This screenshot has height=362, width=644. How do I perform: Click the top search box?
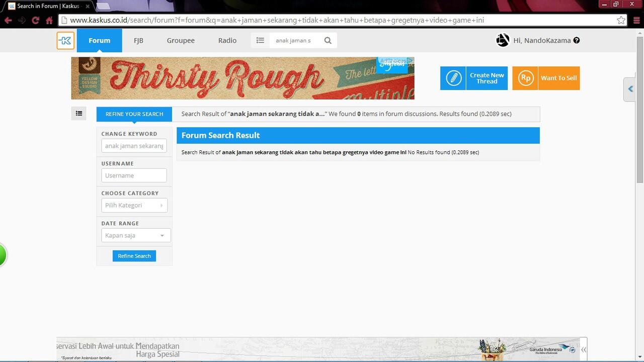click(x=295, y=40)
